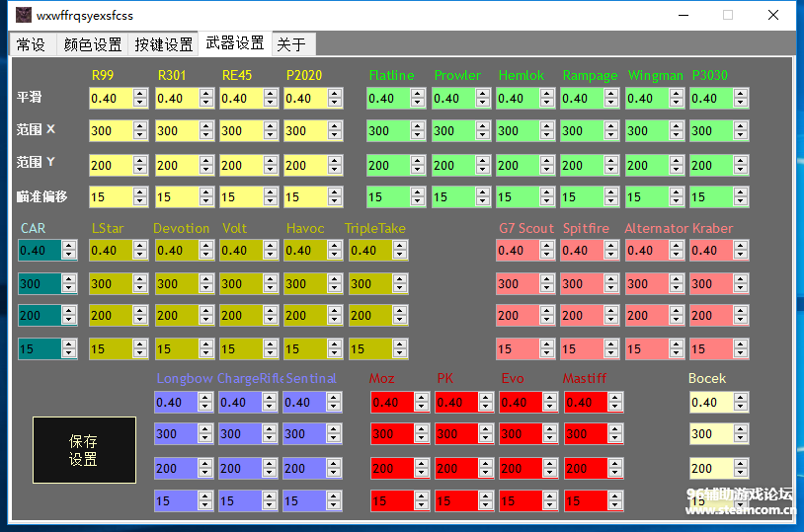Viewport: 804px width, 532px height.
Task: Increase CAR smoothing 0.40 with up arrow
Action: [x=69, y=247]
